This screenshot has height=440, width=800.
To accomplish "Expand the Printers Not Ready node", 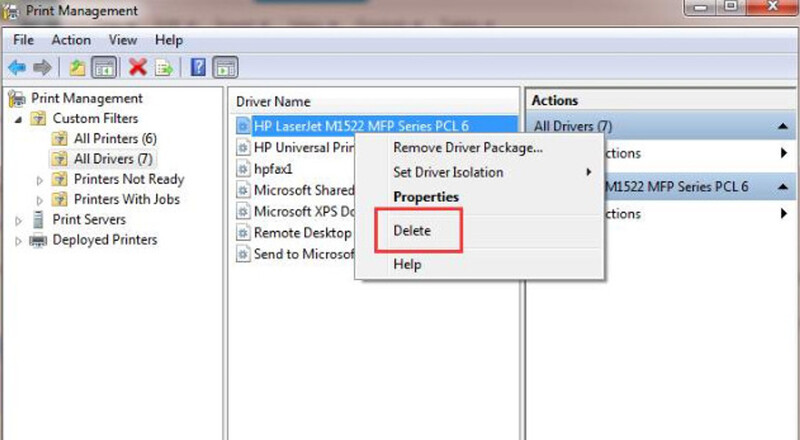I will pyautogui.click(x=40, y=180).
